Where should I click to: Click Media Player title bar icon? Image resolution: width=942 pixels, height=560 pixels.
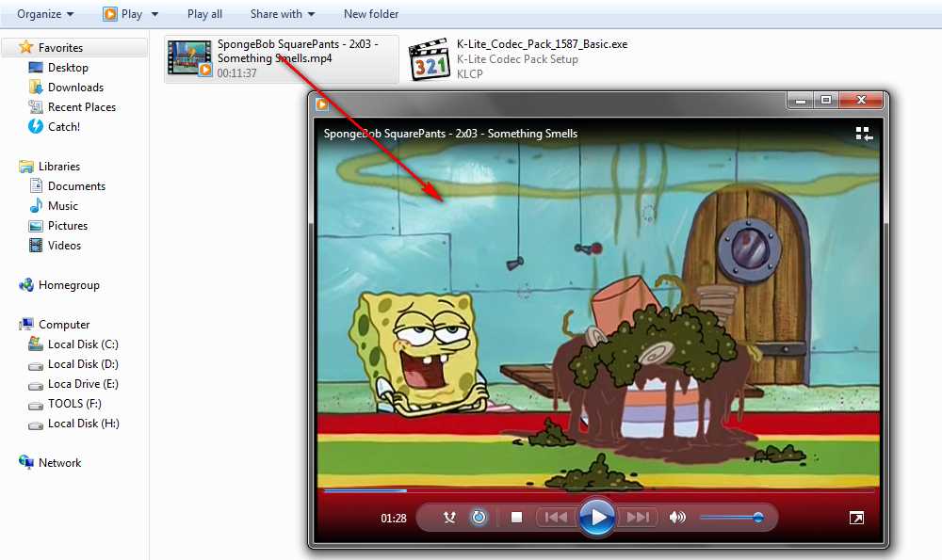(322, 104)
